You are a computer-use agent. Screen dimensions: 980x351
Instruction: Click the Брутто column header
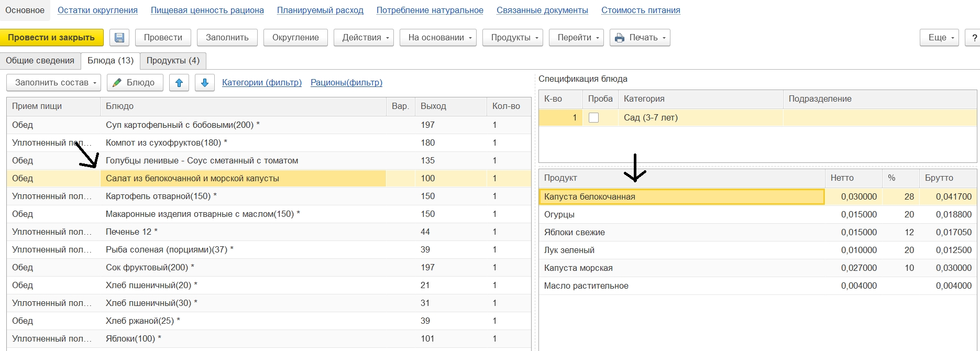939,178
